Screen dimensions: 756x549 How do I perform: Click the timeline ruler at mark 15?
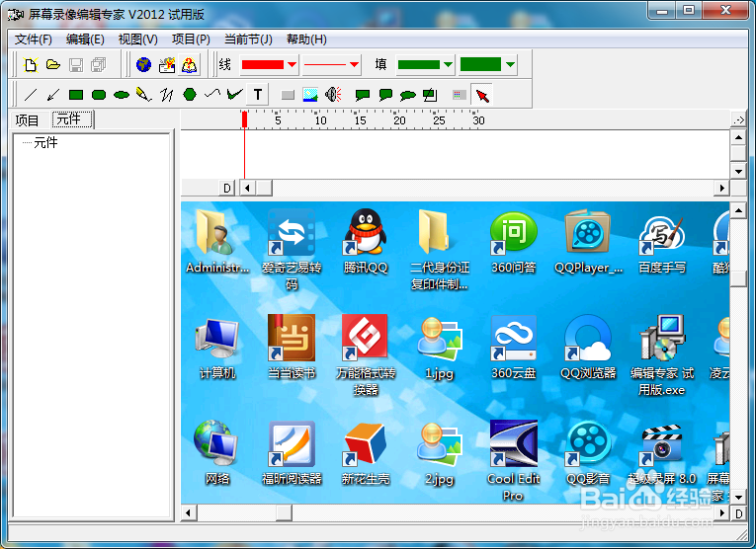point(360,120)
